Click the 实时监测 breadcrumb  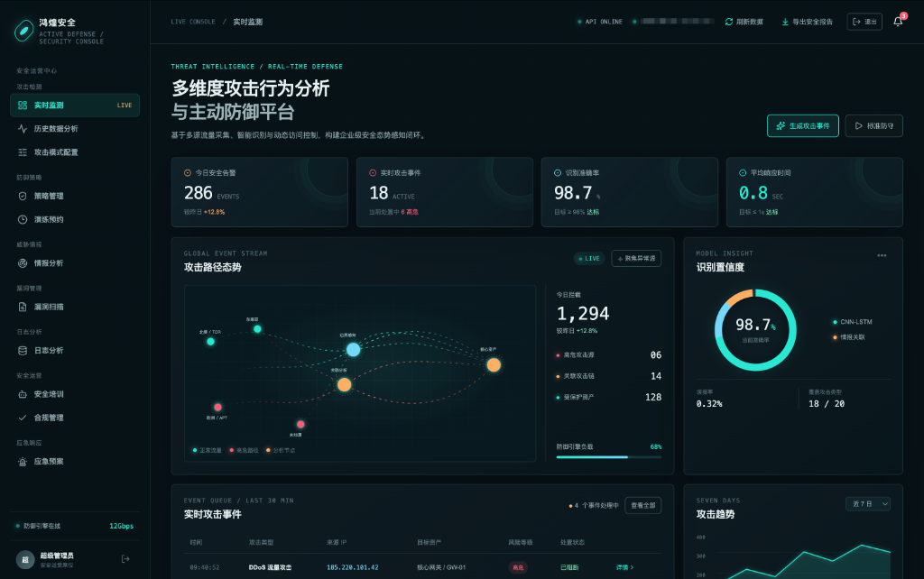click(247, 22)
